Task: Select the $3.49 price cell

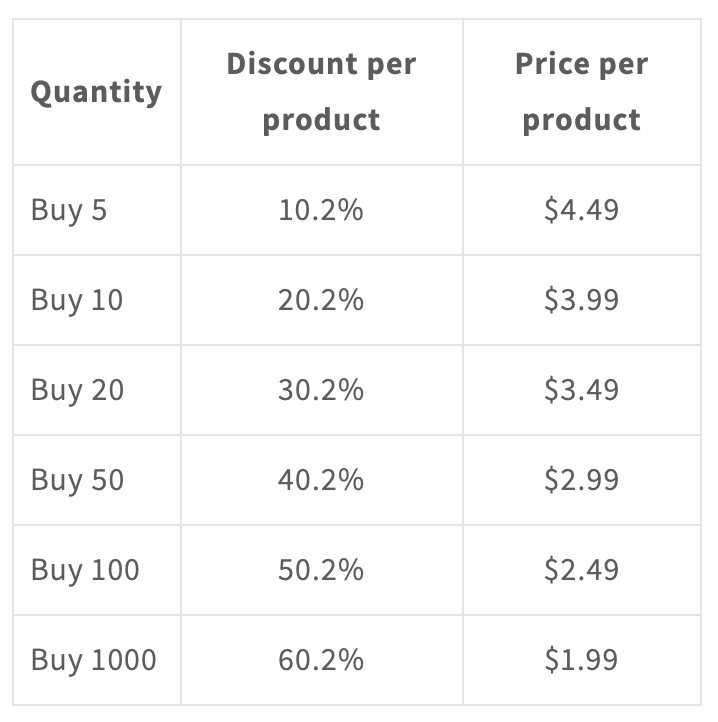Action: click(x=582, y=390)
